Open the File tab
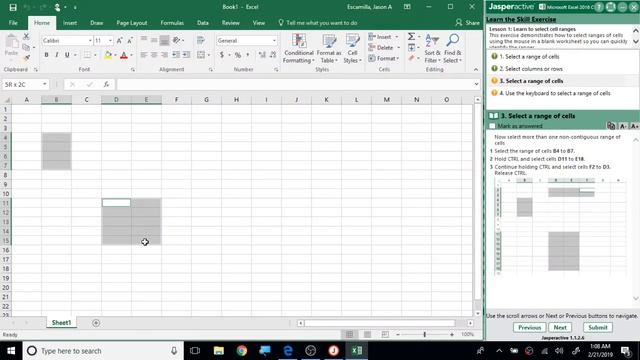 [13, 23]
